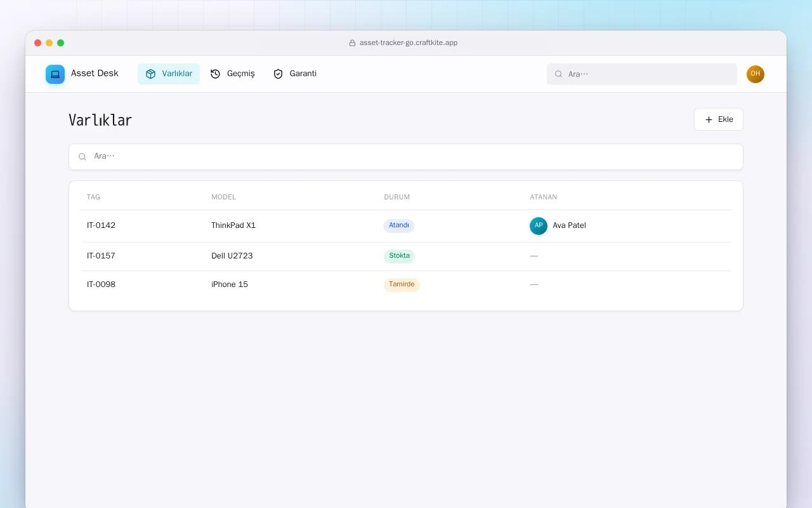
Task: Click the Varlıklar cube icon
Action: pos(150,74)
